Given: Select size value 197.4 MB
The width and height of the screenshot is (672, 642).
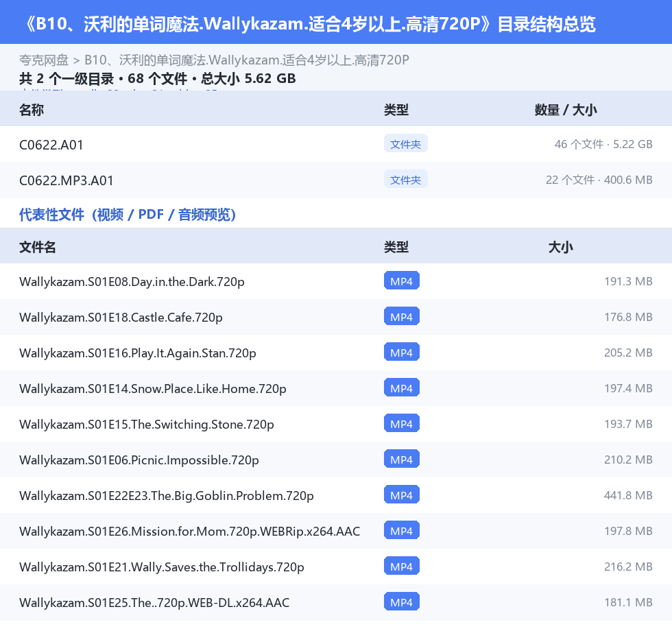Looking at the screenshot, I should pos(628,388).
